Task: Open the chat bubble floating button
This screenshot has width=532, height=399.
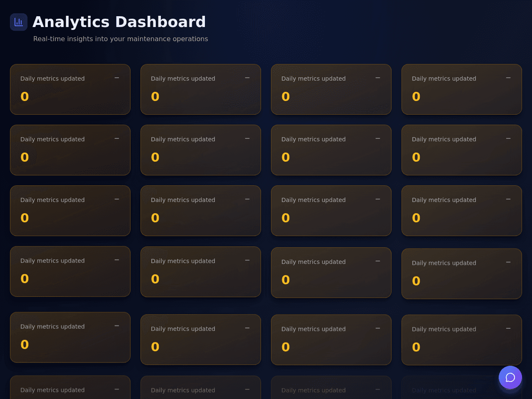Action: pyautogui.click(x=510, y=377)
